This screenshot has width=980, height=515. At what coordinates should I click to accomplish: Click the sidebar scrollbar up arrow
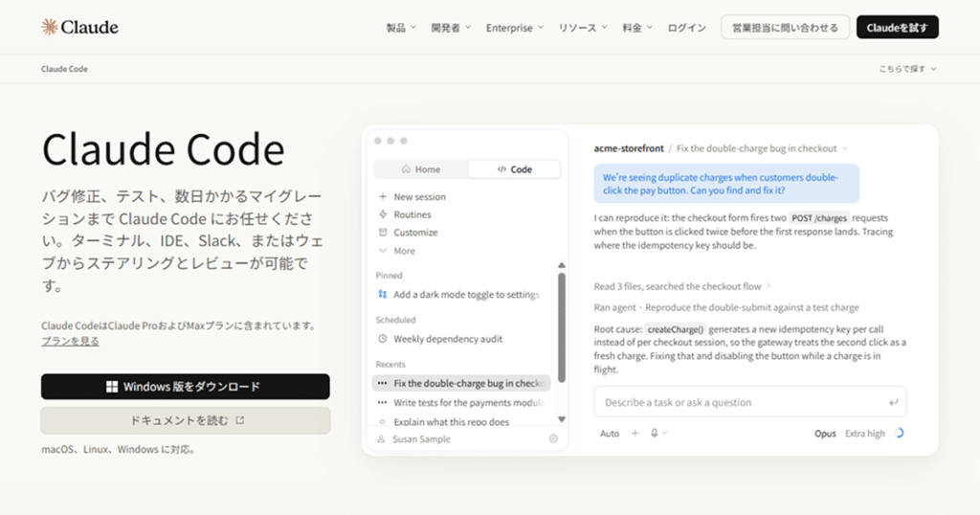(561, 265)
